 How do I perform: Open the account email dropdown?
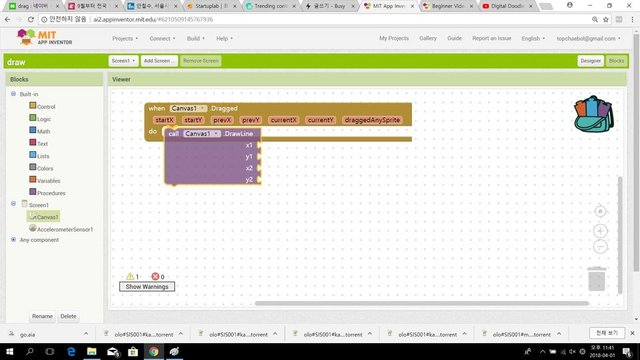588,38
